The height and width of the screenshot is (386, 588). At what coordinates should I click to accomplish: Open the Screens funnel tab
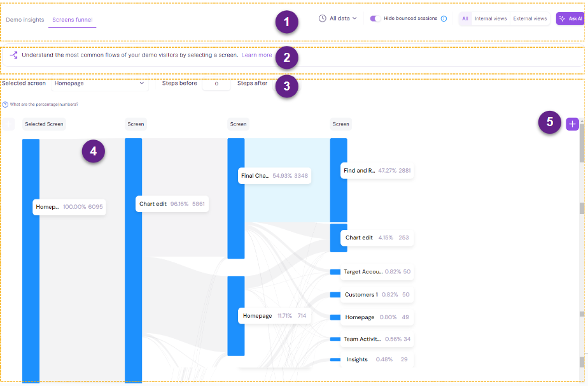[x=72, y=19]
